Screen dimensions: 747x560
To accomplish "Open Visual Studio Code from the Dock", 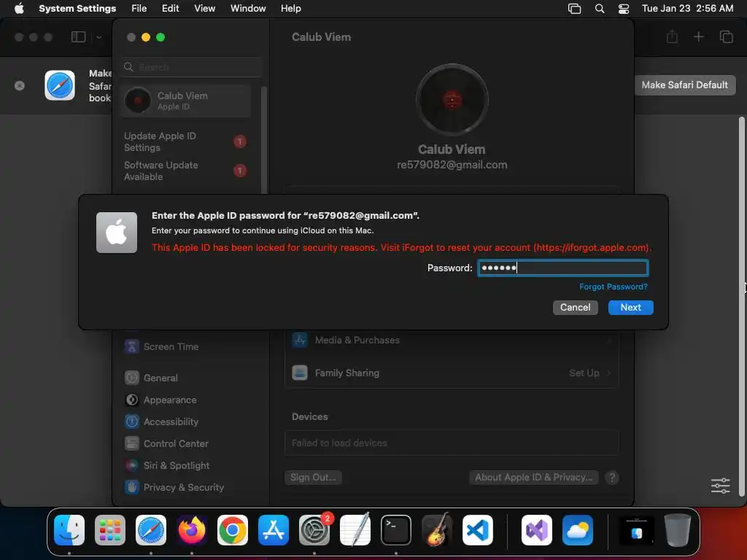I will point(477,530).
